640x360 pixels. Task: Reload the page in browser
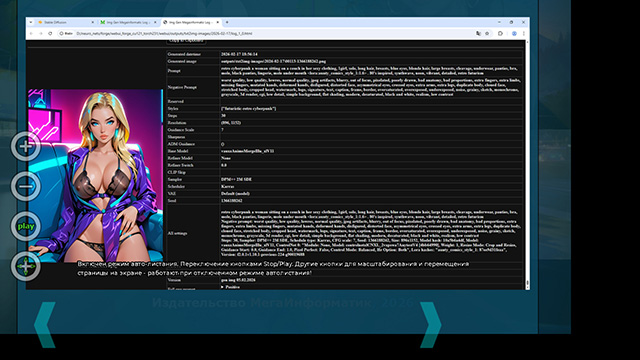point(50,33)
